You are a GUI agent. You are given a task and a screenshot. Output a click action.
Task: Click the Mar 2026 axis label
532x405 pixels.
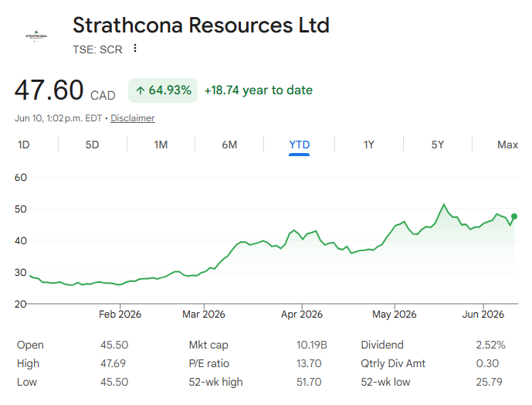coord(204,315)
